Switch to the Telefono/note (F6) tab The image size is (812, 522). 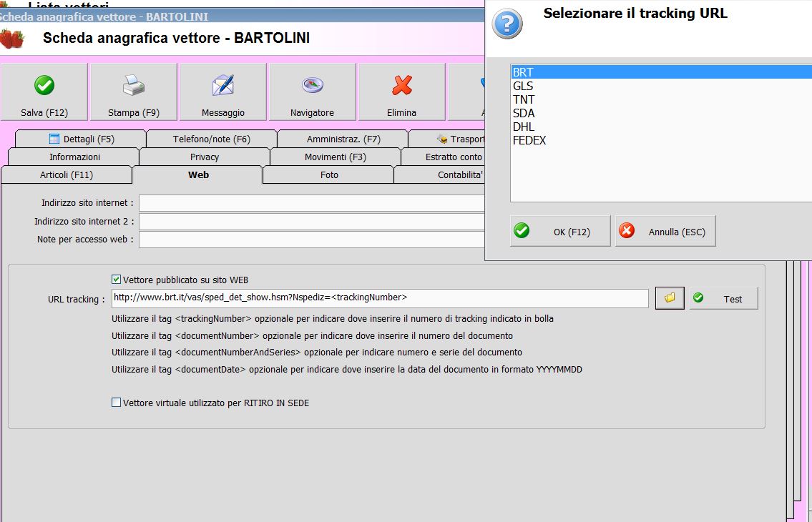212,139
